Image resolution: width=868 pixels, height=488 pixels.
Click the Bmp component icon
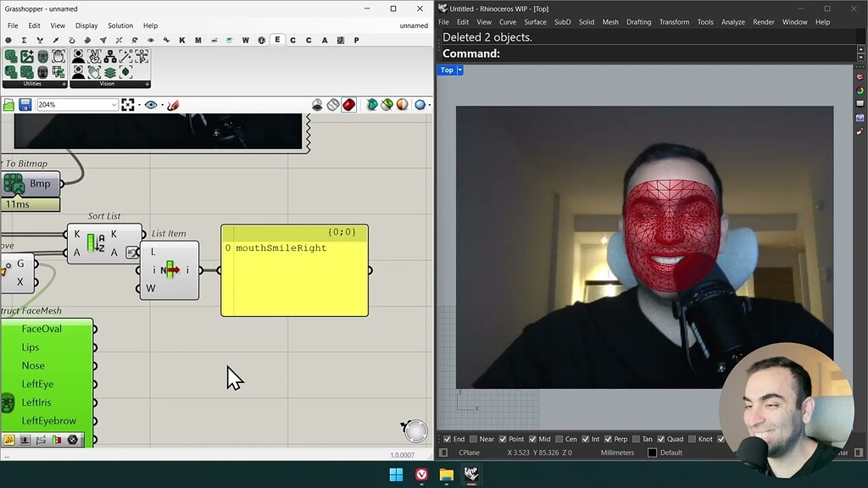[x=14, y=184]
